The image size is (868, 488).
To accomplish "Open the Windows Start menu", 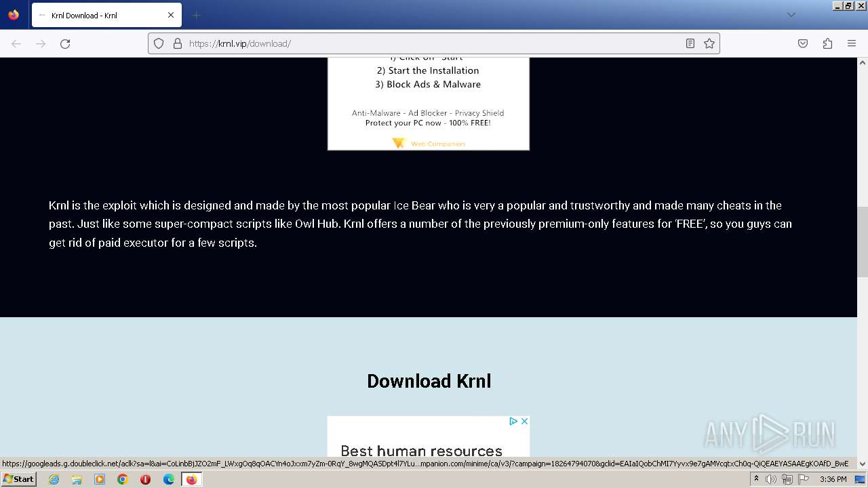I will pos(19,479).
